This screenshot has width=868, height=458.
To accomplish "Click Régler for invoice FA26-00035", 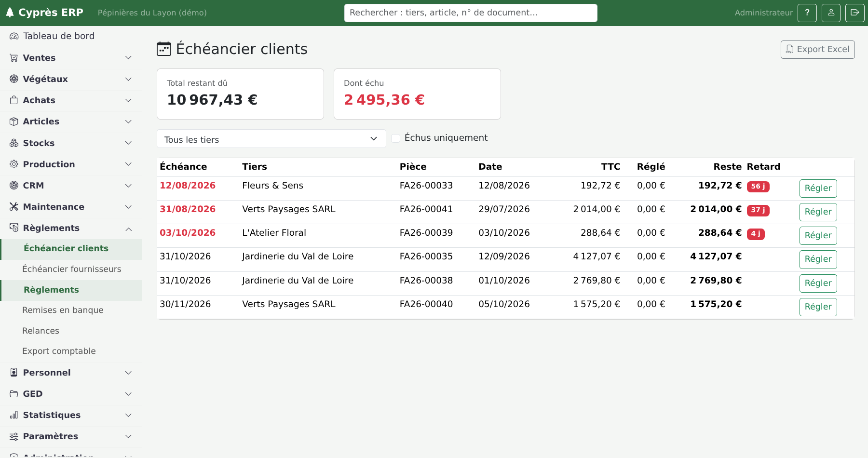I will (818, 259).
